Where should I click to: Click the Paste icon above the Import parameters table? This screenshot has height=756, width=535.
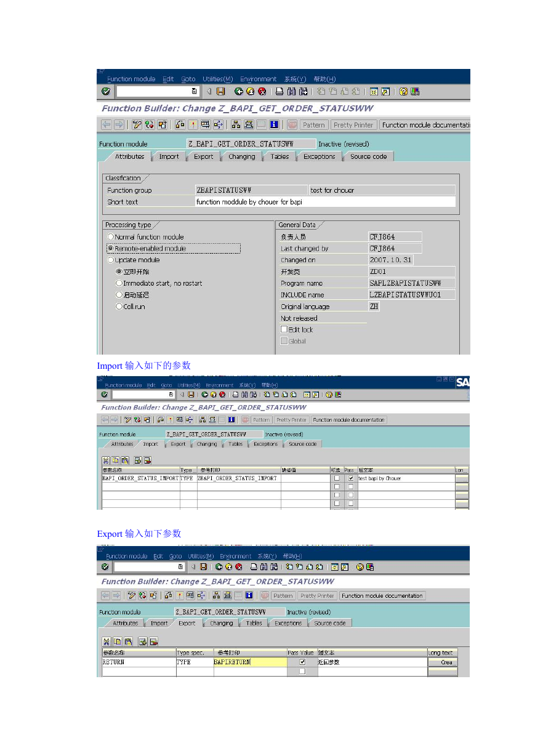click(x=124, y=460)
